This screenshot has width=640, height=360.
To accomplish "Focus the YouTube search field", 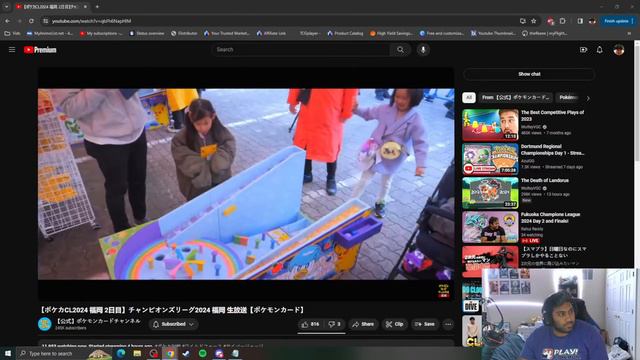I will (301, 50).
